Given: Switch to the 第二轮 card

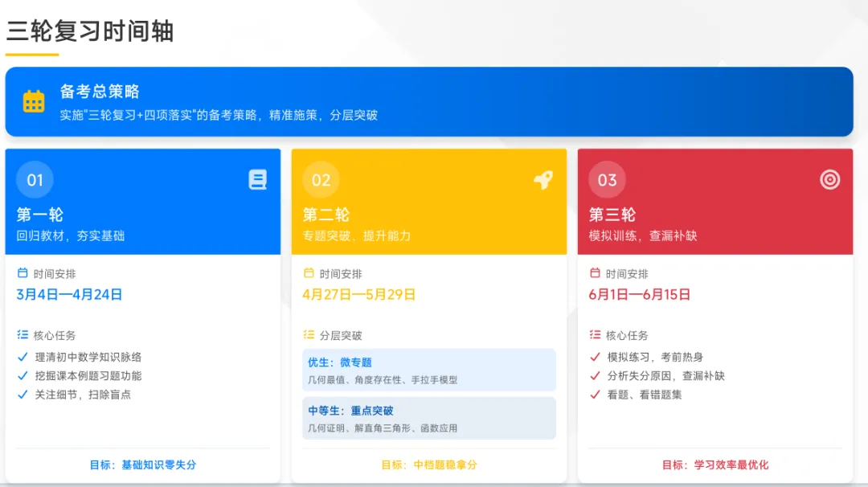Looking at the screenshot, I should pos(428,202).
